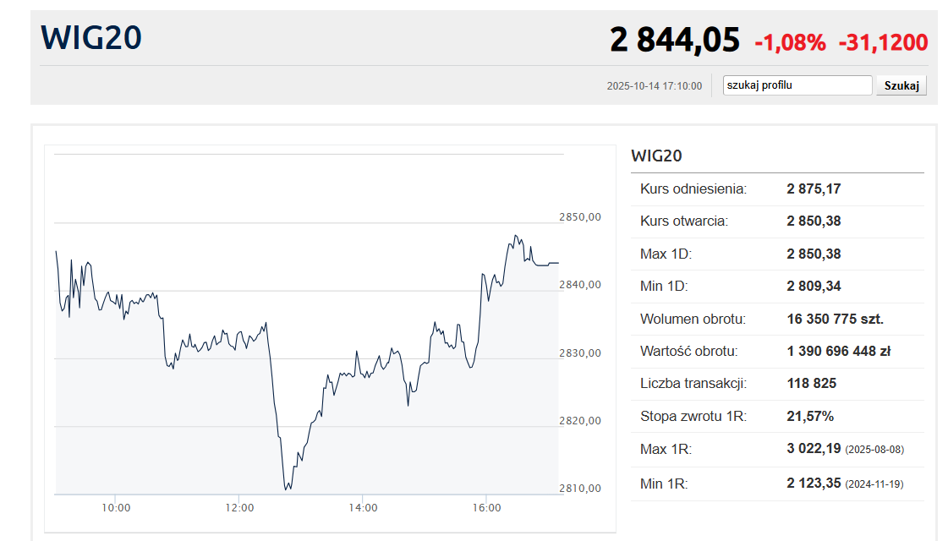The image size is (948, 541).
Task: Click the Wartość obrotu amount in zł
Action: 838,351
